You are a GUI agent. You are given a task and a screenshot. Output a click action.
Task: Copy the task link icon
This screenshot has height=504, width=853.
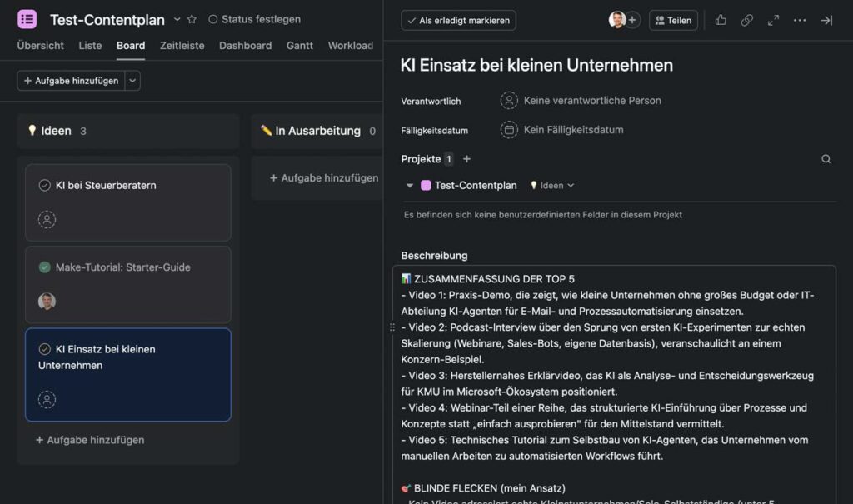pos(747,20)
